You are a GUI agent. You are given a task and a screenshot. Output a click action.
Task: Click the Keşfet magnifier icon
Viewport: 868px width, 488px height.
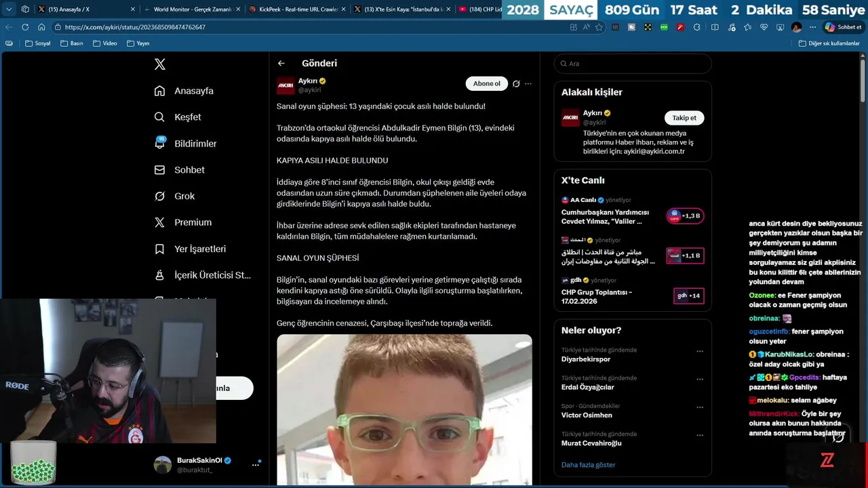(159, 117)
